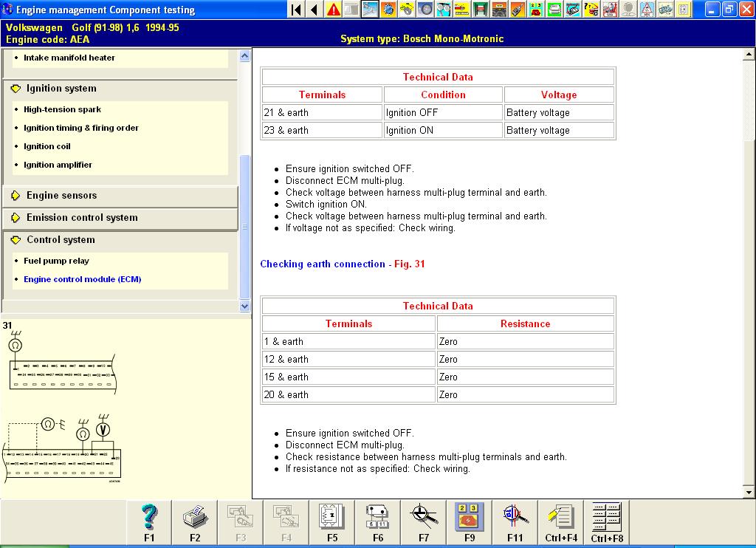Open the Ignition amplifier test entry
The width and height of the screenshot is (756, 548).
(58, 165)
